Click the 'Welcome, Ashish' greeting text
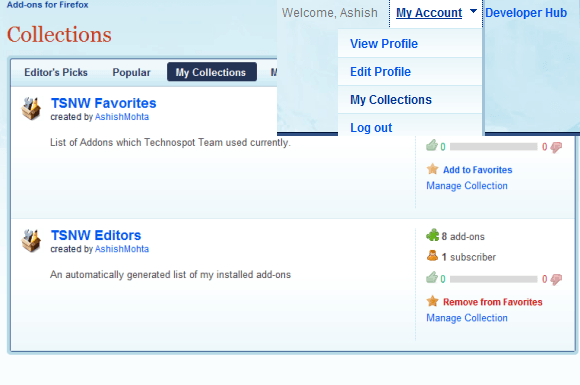This screenshot has height=385, width=580. coord(330,13)
